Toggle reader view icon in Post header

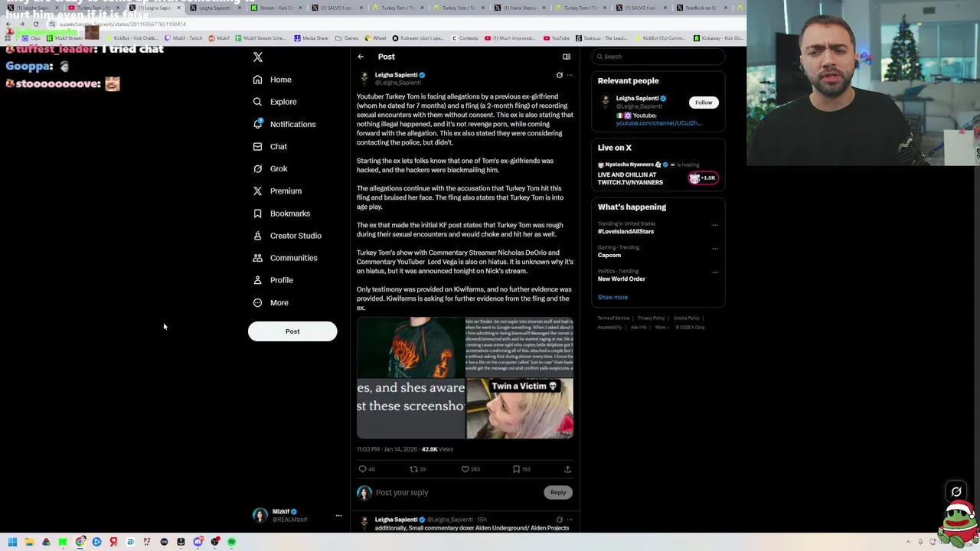point(567,57)
